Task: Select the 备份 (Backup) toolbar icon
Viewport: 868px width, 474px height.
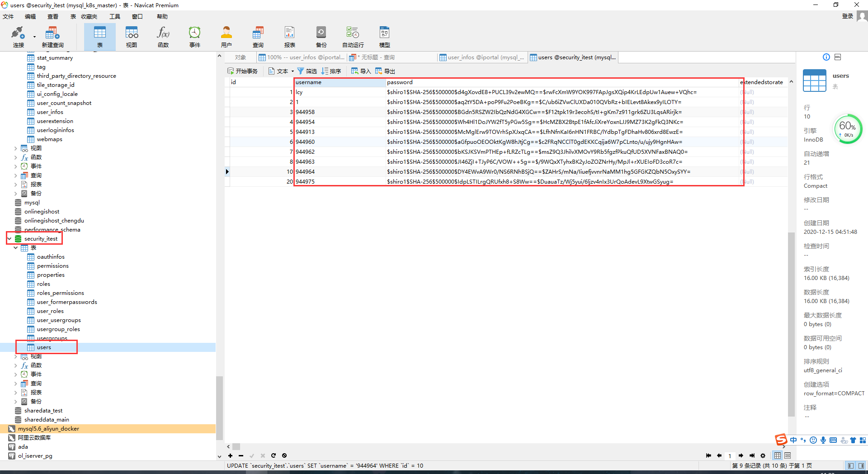Action: click(321, 36)
